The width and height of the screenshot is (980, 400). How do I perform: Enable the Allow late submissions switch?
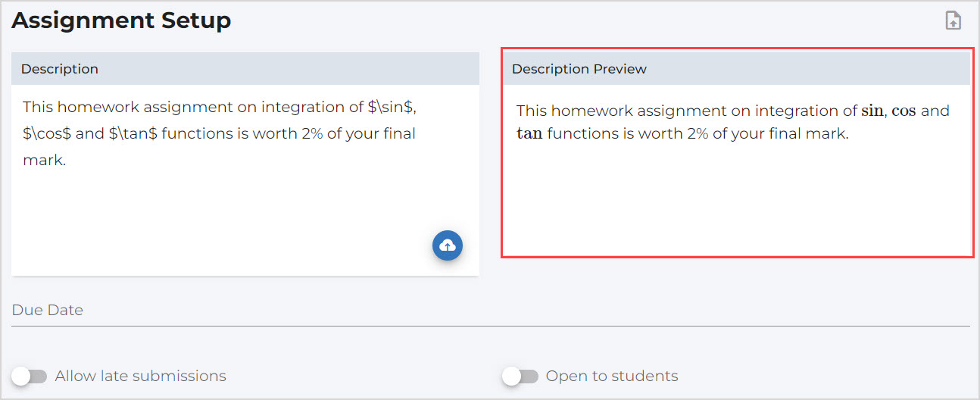[x=30, y=377]
